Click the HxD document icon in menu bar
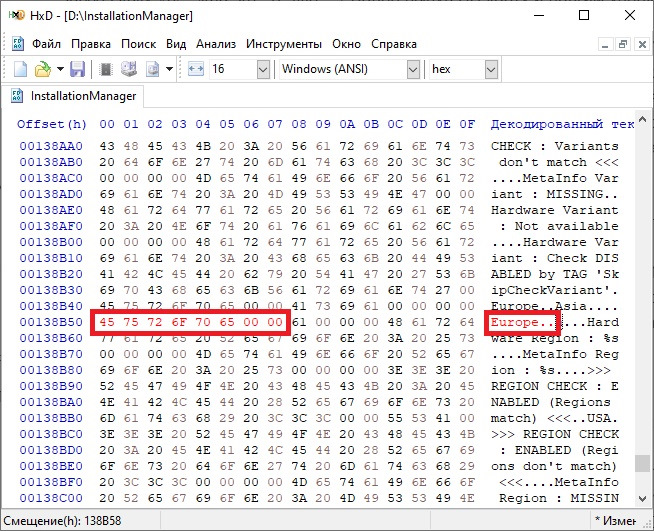This screenshot has height=531, width=654. click(18, 44)
